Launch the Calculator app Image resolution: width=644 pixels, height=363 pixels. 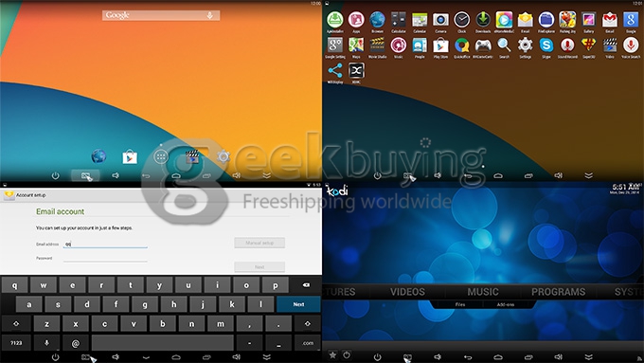pyautogui.click(x=398, y=20)
